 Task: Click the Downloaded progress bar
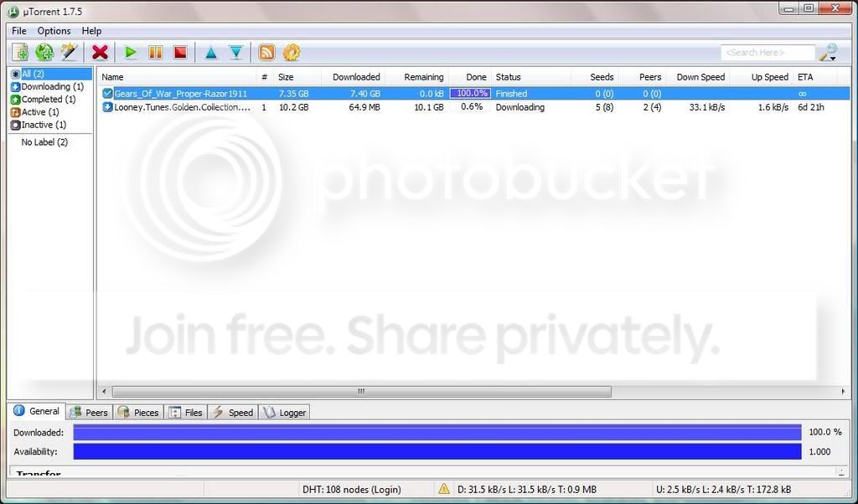(x=437, y=432)
